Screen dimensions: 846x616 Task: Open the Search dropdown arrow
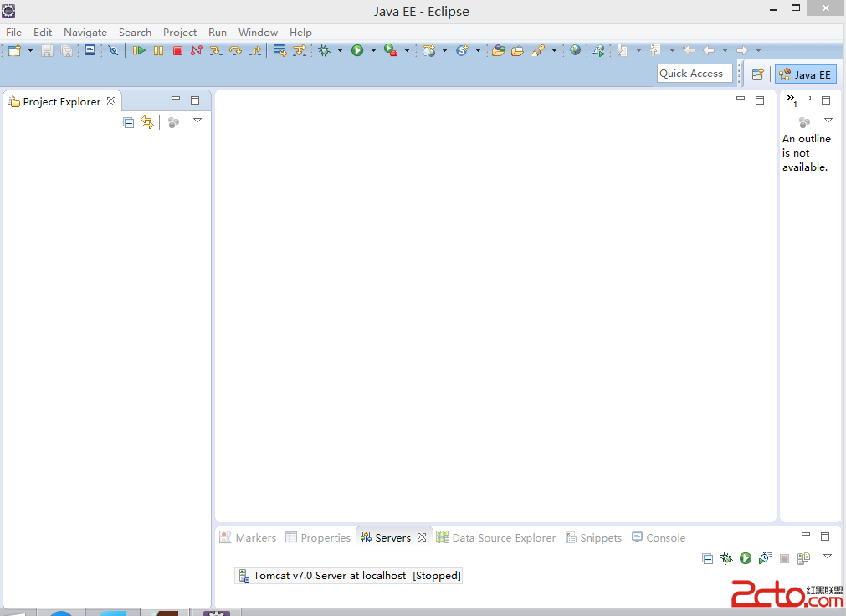554,50
